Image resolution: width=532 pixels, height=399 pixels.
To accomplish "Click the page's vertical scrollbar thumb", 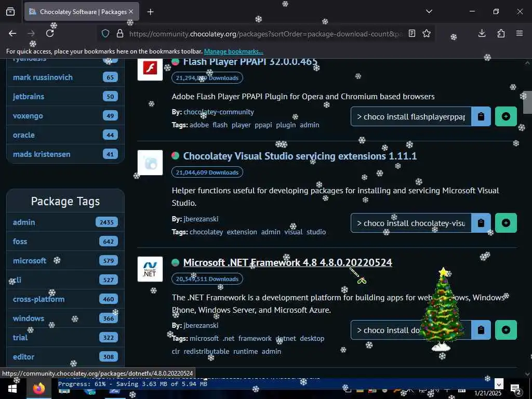I will pyautogui.click(x=527, y=102).
